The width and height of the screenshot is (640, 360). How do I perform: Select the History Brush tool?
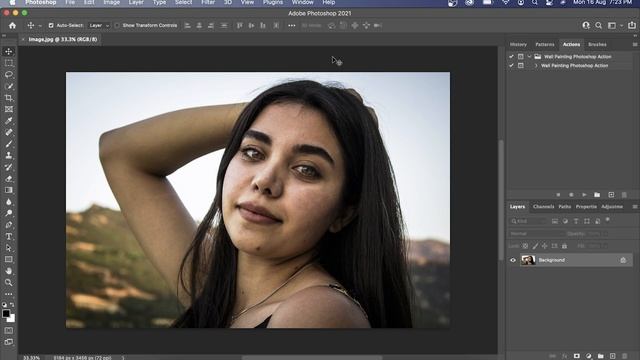pyautogui.click(x=9, y=167)
